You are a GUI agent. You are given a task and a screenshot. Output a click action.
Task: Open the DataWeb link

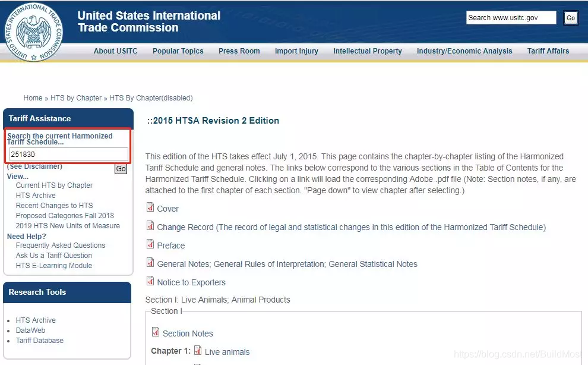[x=30, y=331]
